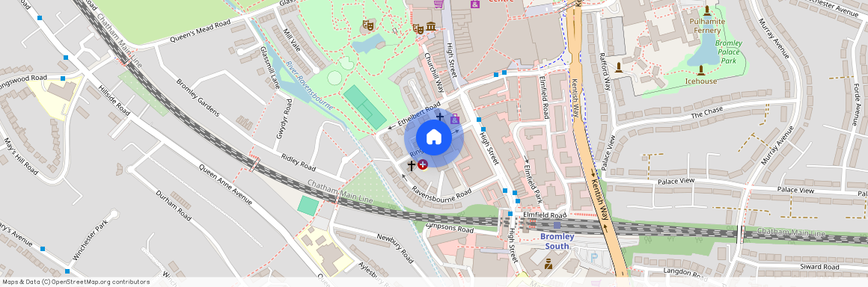Click the Icehouse label
Viewport: 868px width, 287px height.
tap(701, 81)
